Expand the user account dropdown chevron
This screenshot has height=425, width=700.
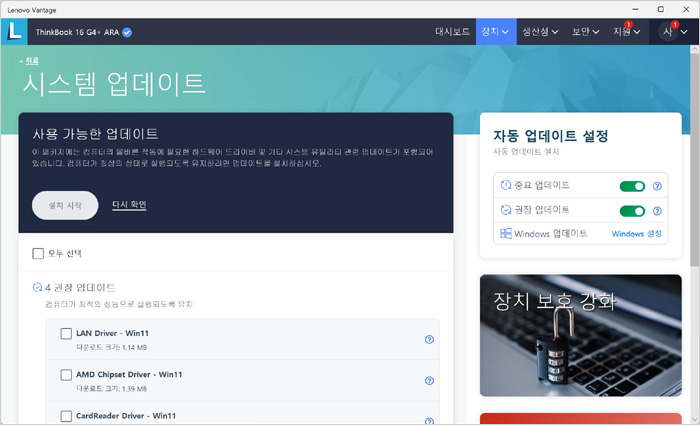684,32
